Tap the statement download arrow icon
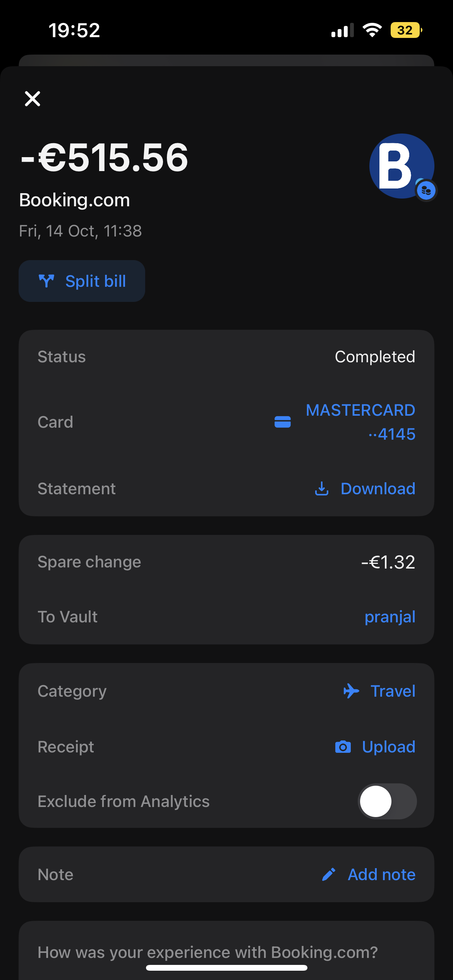Image resolution: width=453 pixels, height=980 pixels. point(321,489)
